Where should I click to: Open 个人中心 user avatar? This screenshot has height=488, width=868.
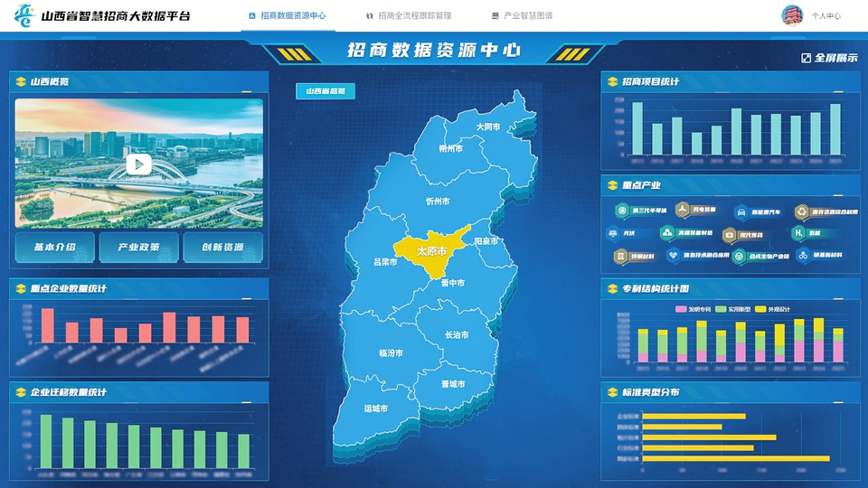pyautogui.click(x=793, y=15)
